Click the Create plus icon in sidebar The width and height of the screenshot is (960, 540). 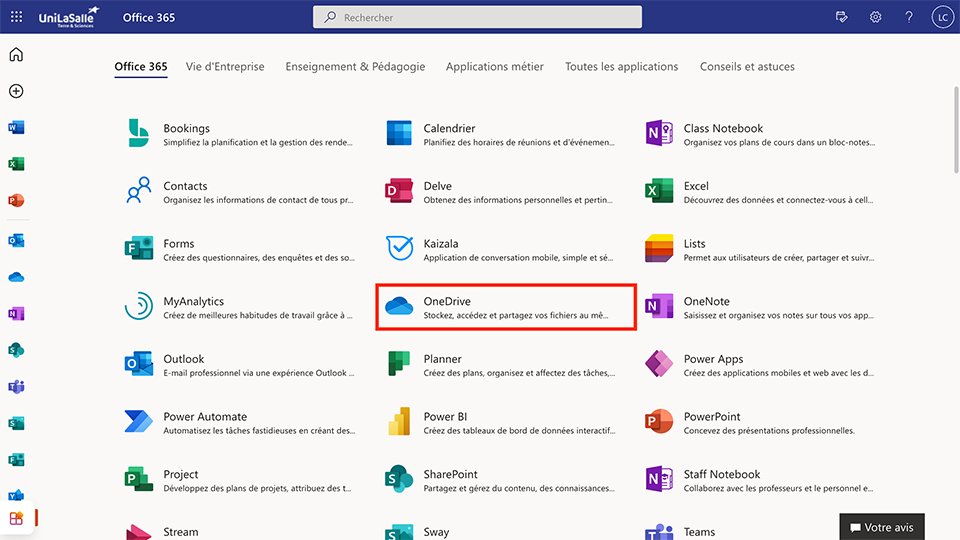[x=17, y=91]
